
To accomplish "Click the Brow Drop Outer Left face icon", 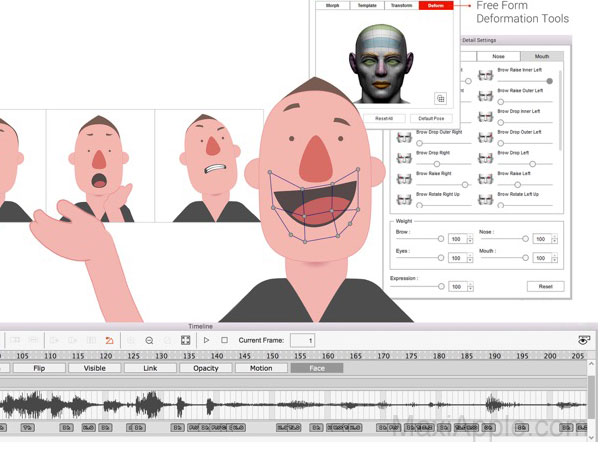I will tap(485, 137).
